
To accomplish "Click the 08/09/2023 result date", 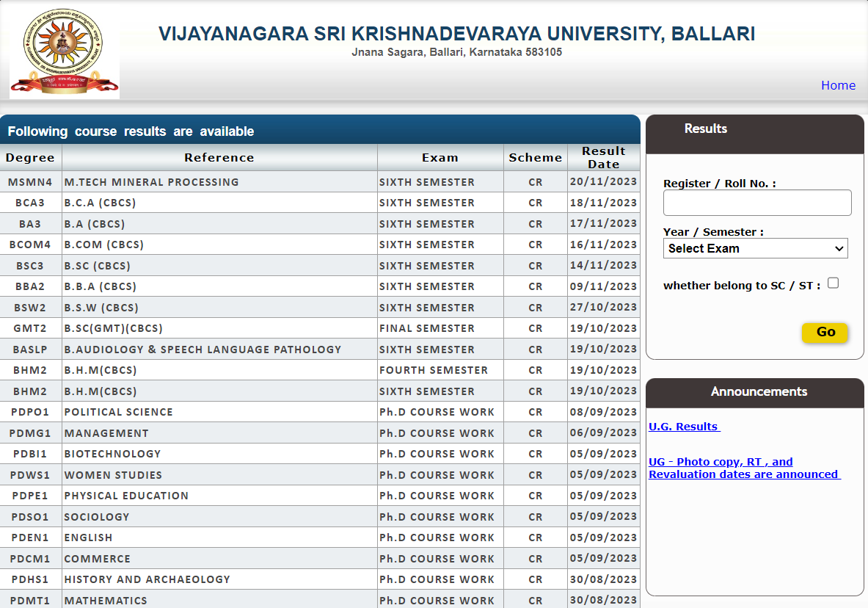I will (603, 412).
